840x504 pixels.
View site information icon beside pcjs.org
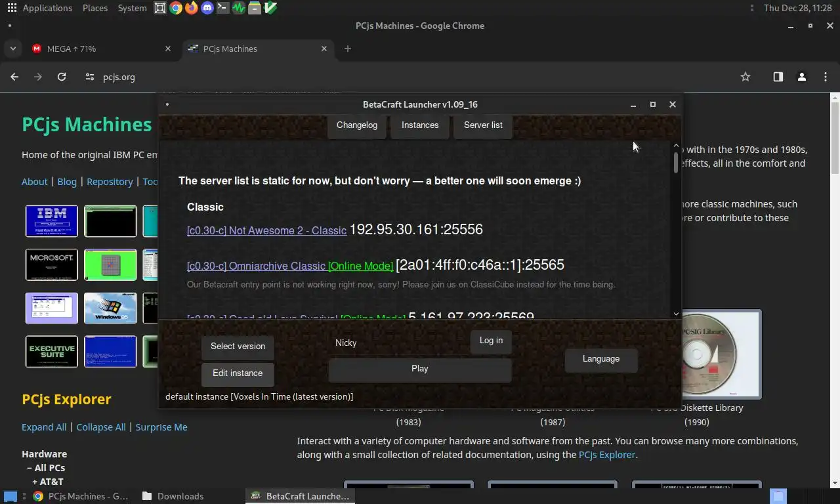click(90, 77)
